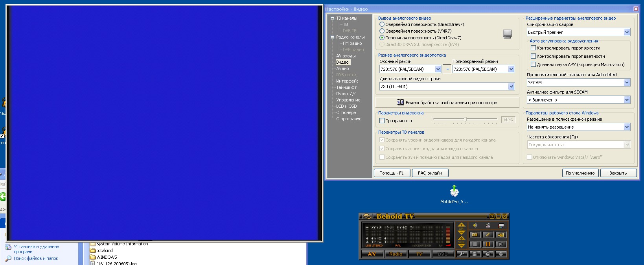Click the film strip icon in Behold TV
This screenshot has width=644, height=265.
click(475, 254)
